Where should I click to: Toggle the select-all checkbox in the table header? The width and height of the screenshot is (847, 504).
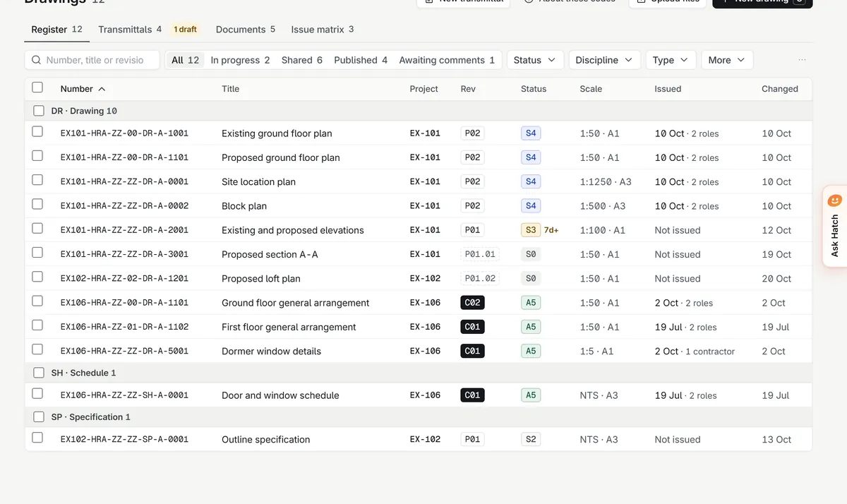coord(37,88)
